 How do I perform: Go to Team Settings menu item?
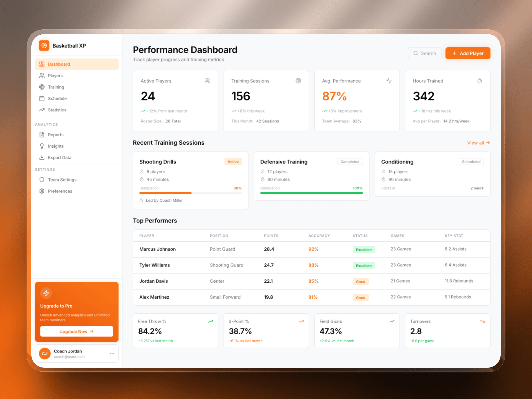(62, 180)
